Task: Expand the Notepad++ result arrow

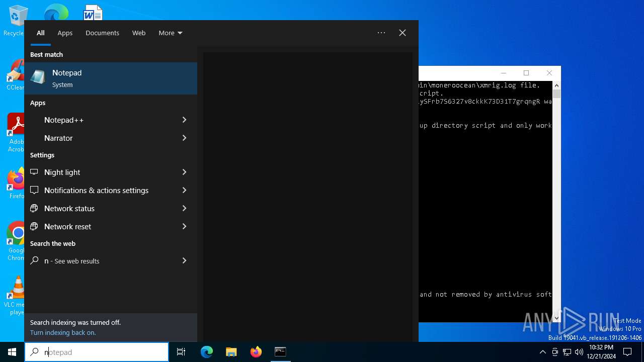Action: tap(184, 120)
